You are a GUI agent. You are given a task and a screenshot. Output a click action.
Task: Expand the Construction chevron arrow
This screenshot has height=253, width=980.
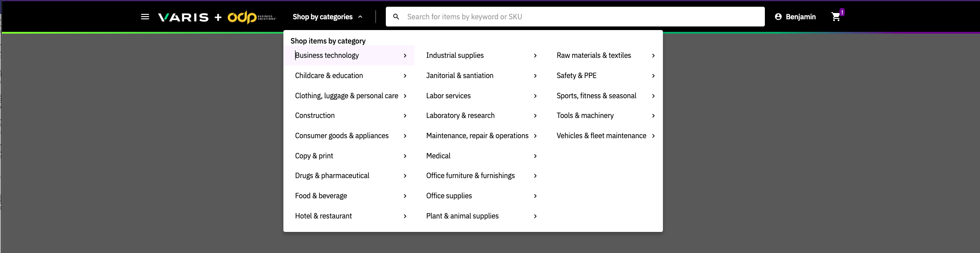[405, 115]
